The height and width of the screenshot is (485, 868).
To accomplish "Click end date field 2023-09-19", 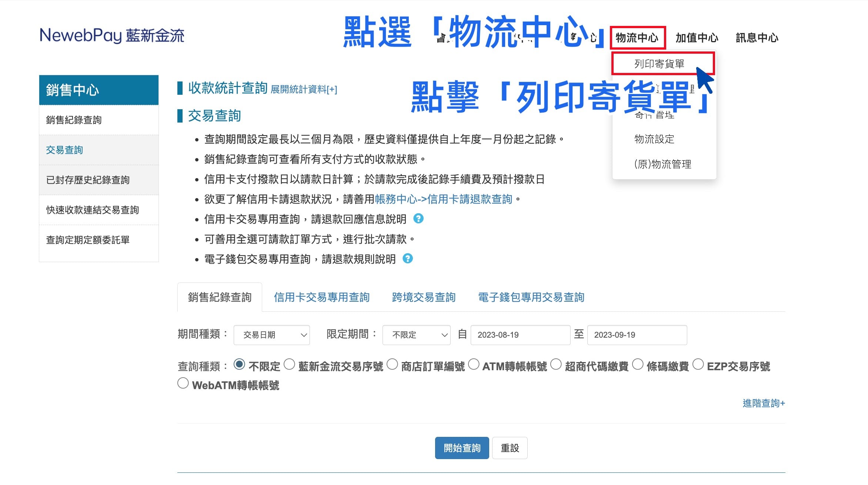I will [637, 335].
